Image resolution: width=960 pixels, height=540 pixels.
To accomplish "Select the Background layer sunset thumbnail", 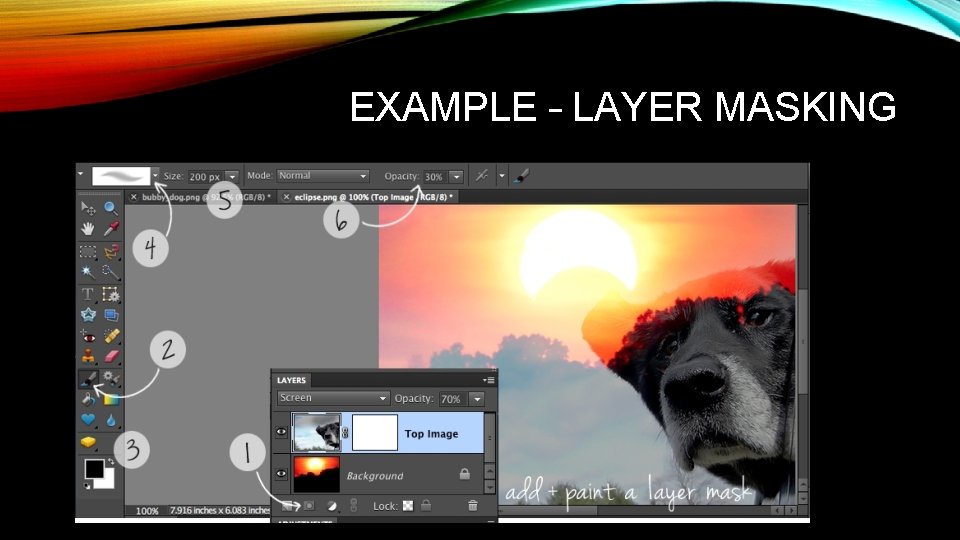I will coord(317,474).
